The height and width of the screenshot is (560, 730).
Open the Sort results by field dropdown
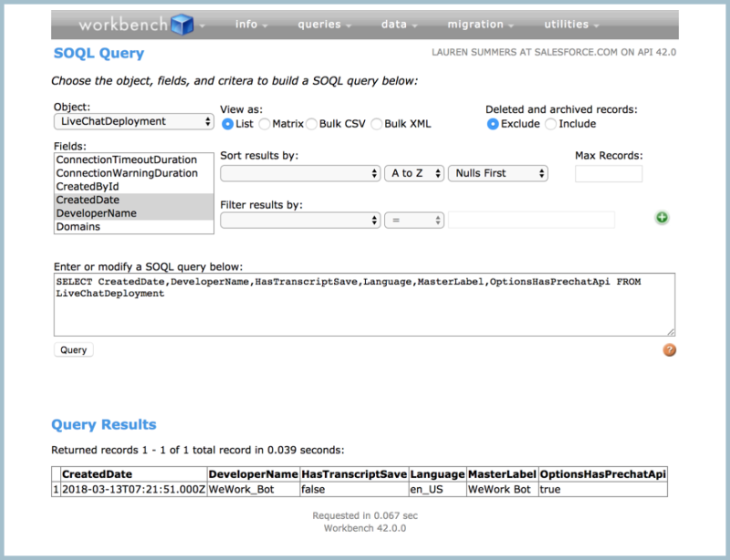[300, 173]
